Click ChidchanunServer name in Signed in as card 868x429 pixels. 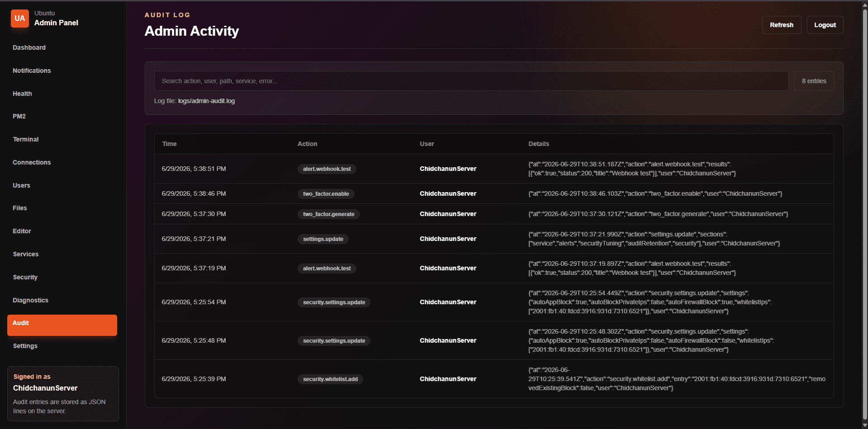click(x=45, y=388)
